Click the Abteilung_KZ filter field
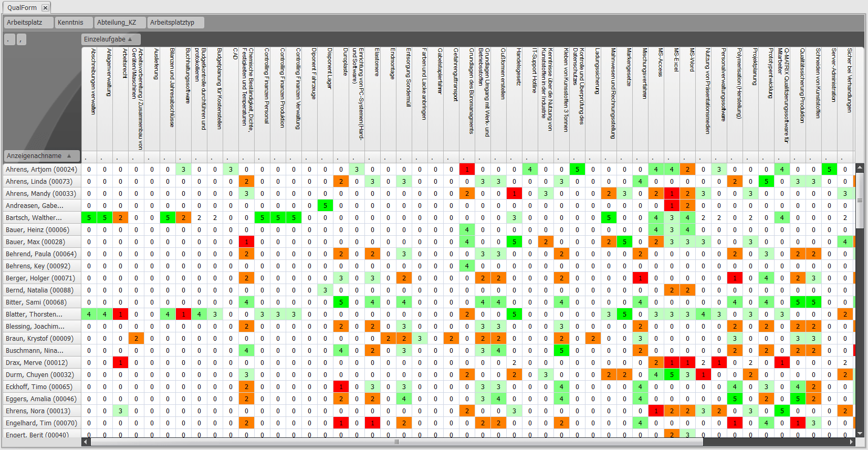 pyautogui.click(x=120, y=23)
